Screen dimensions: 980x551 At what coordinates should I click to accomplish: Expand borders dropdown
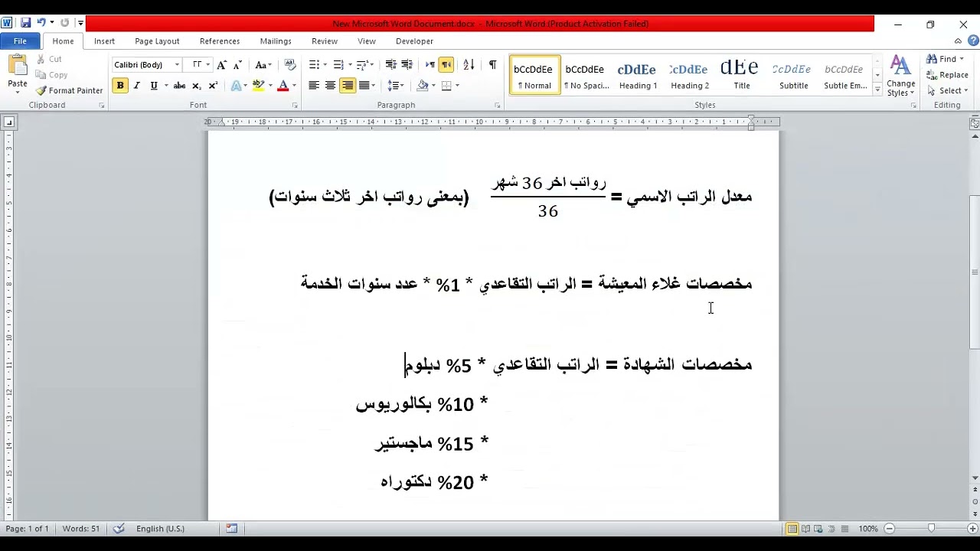(457, 86)
